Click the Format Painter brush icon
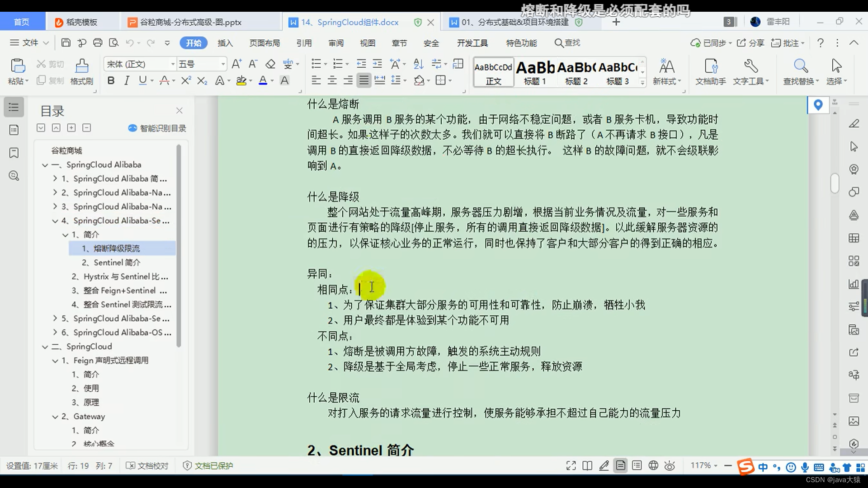Viewport: 868px width, 488px height. pos(81,66)
